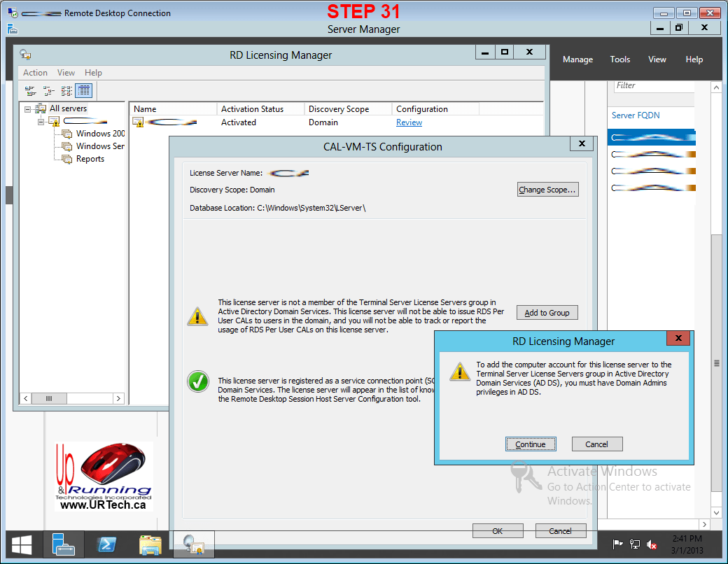The height and width of the screenshot is (564, 728).
Task: Click Continue in the RD Licensing Manager dialog
Action: click(531, 444)
